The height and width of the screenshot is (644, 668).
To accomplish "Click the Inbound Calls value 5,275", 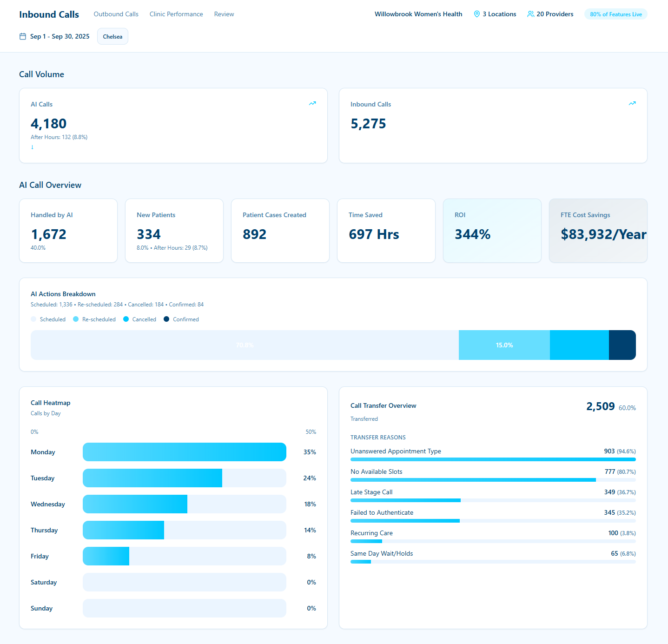I will [368, 124].
